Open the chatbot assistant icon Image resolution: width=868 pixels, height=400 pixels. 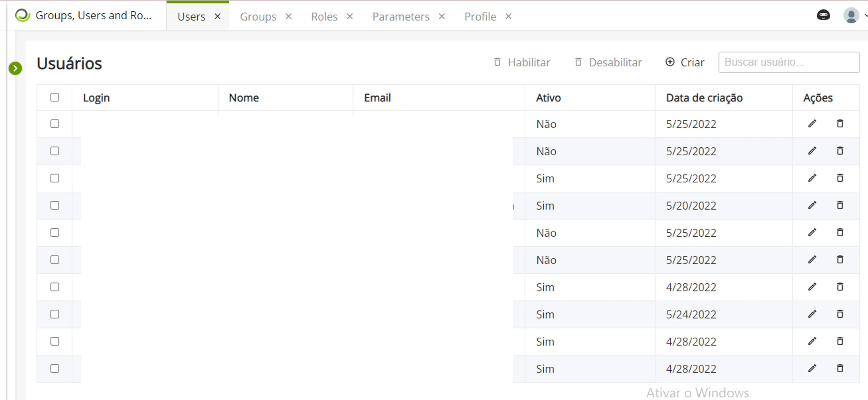(823, 15)
